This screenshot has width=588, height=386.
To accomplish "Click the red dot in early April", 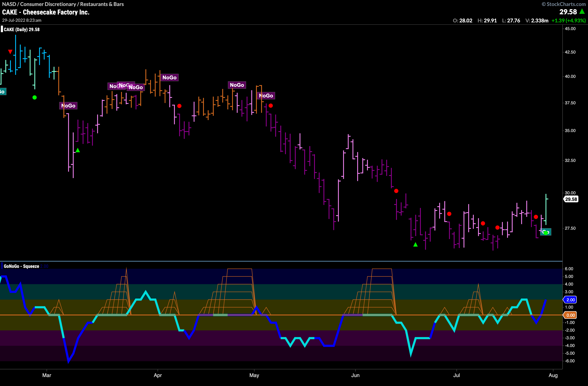I will tap(179, 106).
